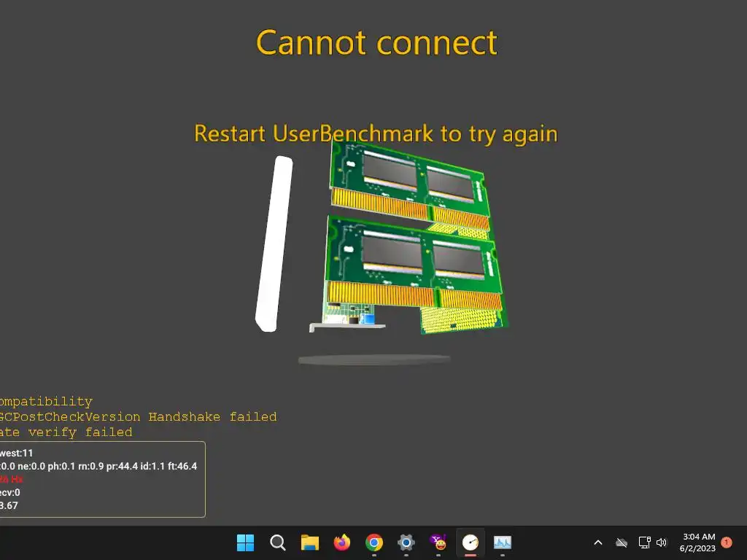Select the UserBenchmark speedometer taskbar icon
Screen dimensions: 747x560
coord(471,542)
